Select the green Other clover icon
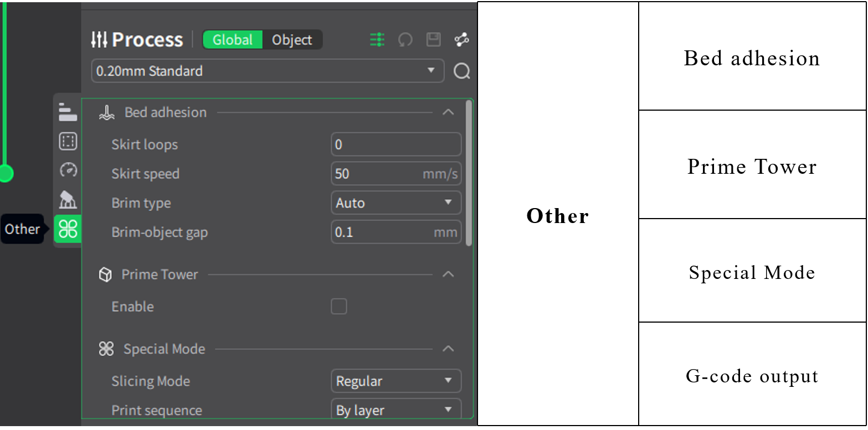This screenshot has width=868, height=430. pyautogui.click(x=68, y=229)
